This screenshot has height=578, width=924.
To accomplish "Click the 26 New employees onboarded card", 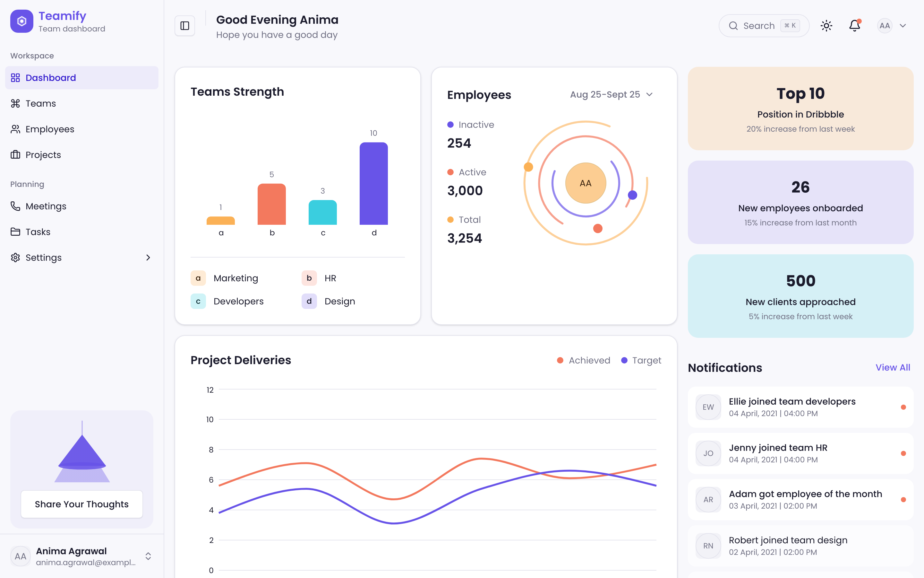I will (800, 202).
